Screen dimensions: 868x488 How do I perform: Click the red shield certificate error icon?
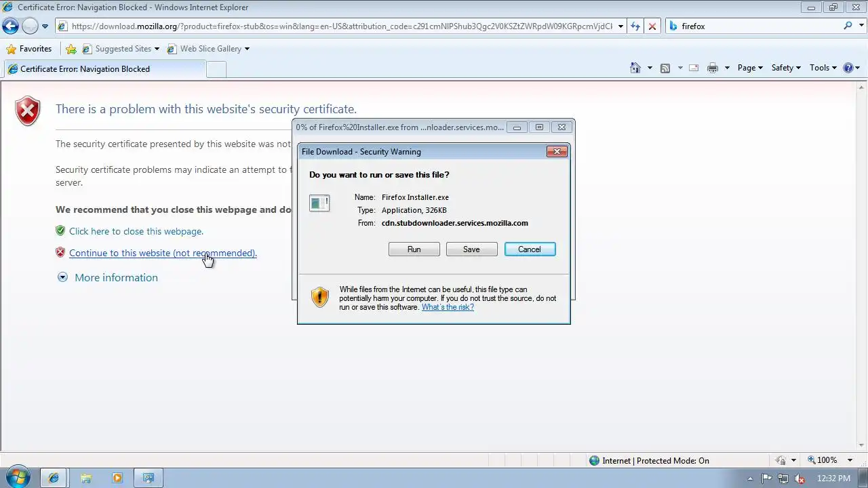(x=28, y=111)
